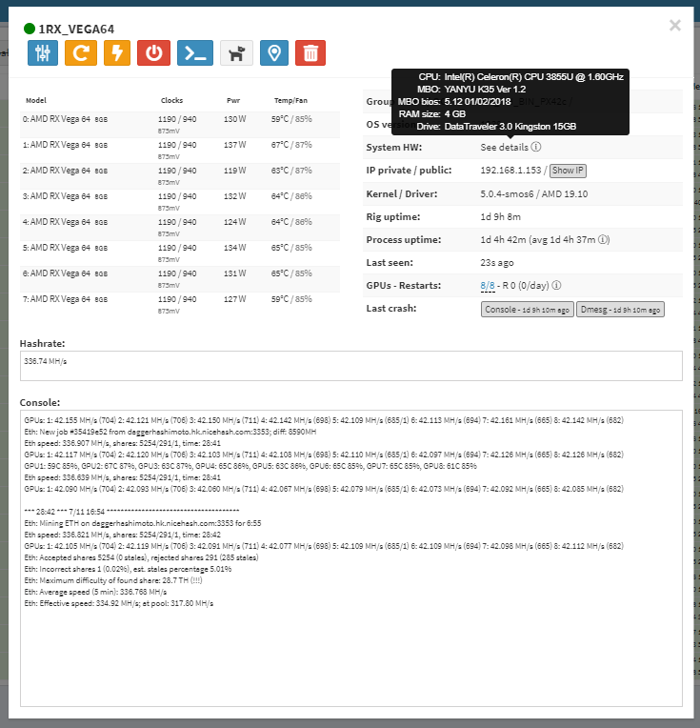
Task: Select GPU row 0: AMD RX Vega 64
Action: click(180, 125)
